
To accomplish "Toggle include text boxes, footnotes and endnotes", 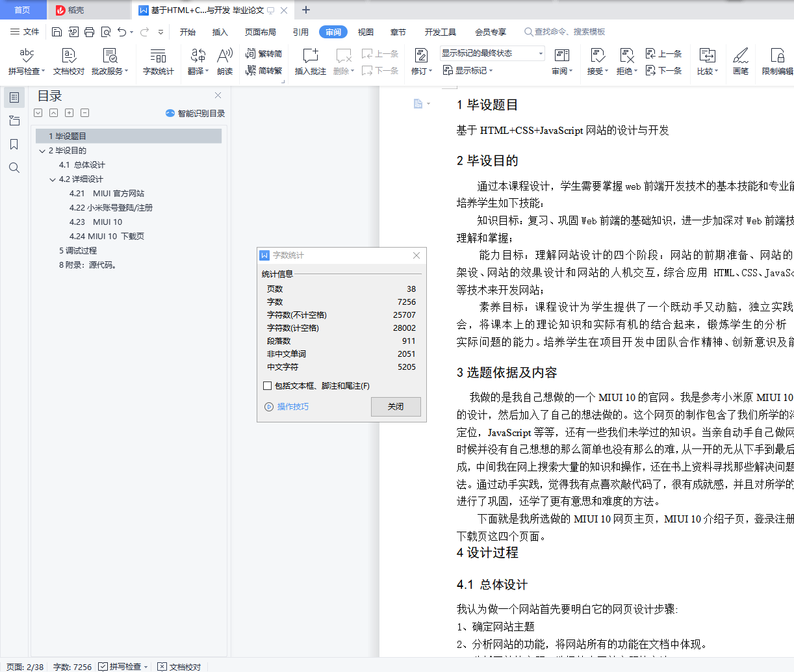I will [267, 385].
